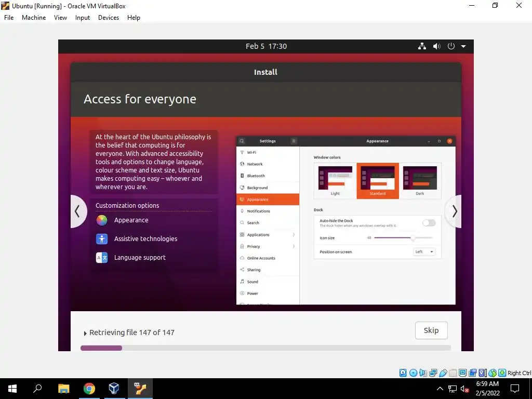Click the Appearance color wheel icon
The image size is (532, 399).
(102, 220)
